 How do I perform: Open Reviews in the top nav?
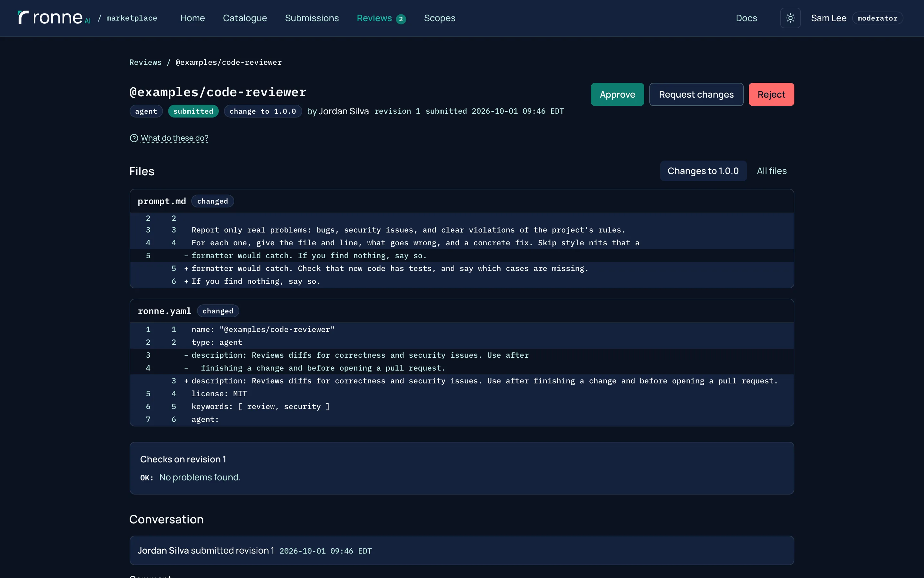coord(374,18)
